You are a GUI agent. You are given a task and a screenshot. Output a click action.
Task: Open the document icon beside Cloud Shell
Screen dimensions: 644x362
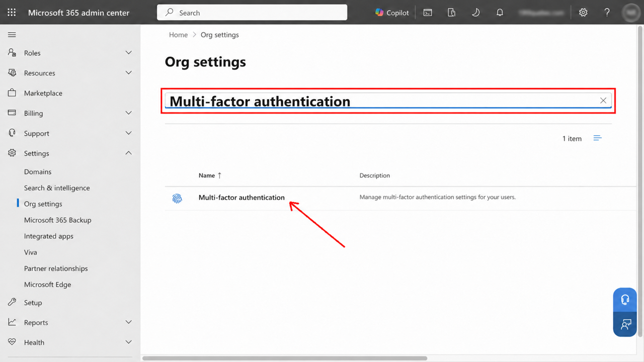(452, 13)
